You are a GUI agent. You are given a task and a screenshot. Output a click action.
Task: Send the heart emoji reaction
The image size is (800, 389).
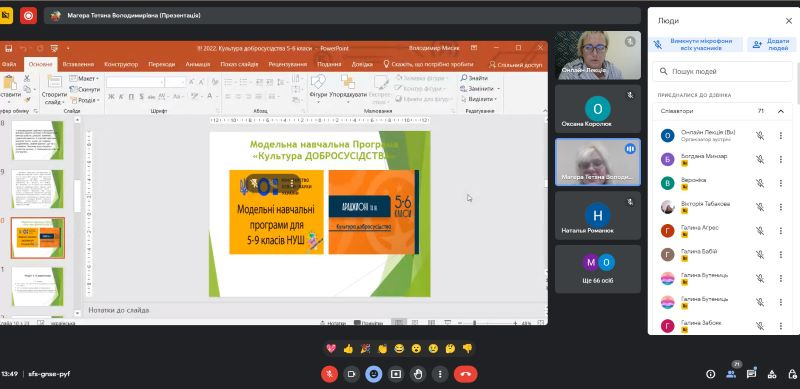[x=331, y=349]
